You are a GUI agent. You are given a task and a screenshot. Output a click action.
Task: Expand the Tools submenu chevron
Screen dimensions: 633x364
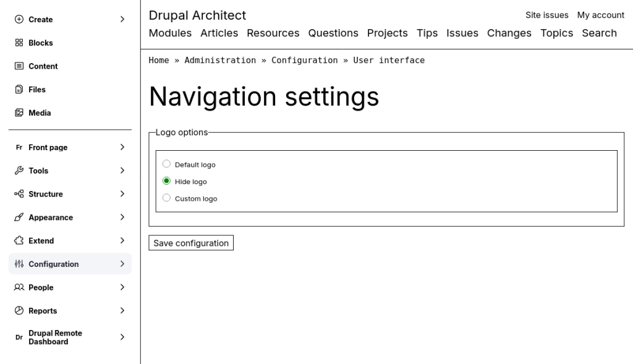[x=122, y=171]
